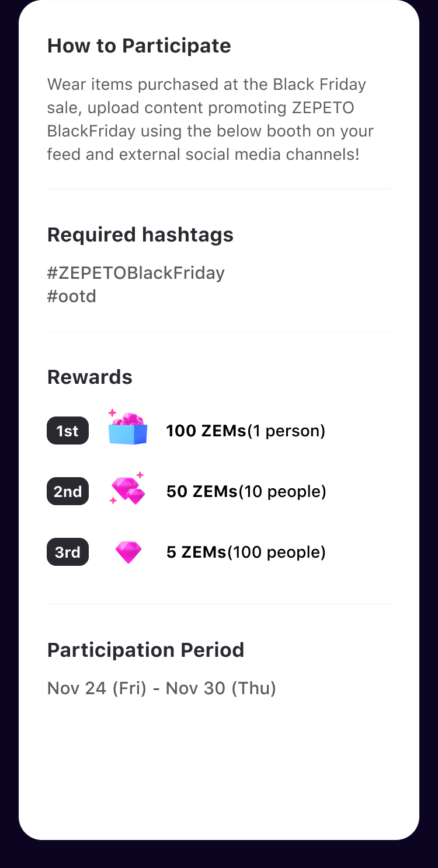
Task: Tap the #ootd hashtag
Action: [x=72, y=296]
